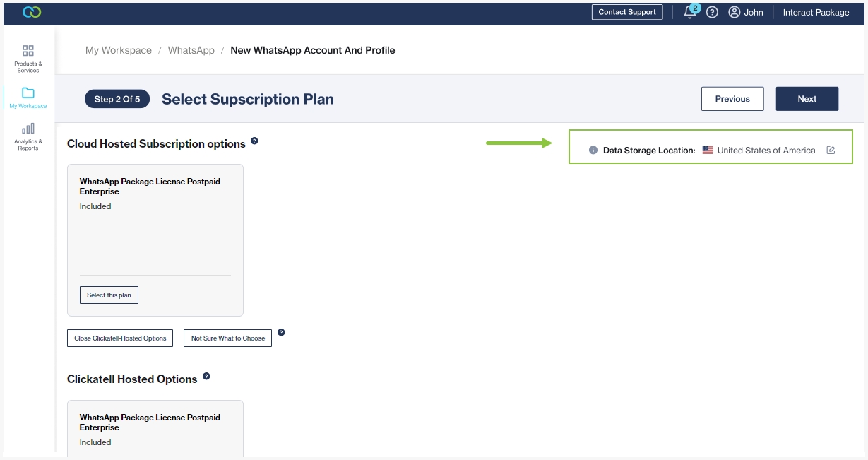Screen dimensions: 868x460
Task: Click the help question mark icon in header
Action: [712, 12]
